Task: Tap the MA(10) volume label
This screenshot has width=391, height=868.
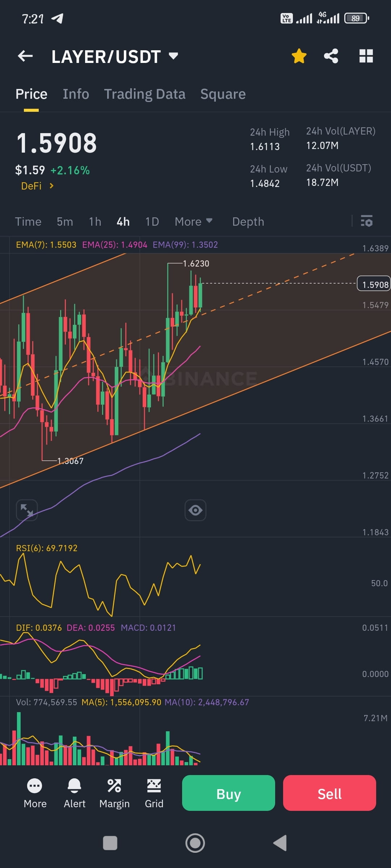Action: [x=207, y=702]
